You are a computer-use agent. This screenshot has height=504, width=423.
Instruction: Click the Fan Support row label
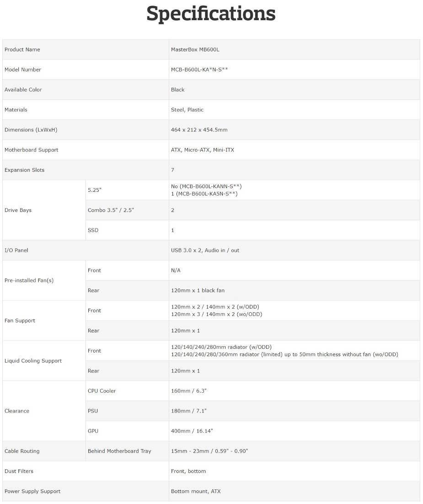pos(20,321)
